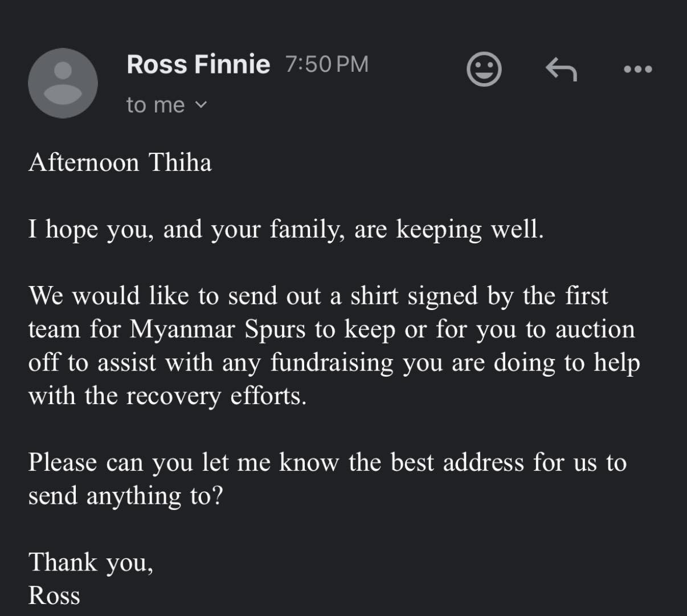Expand recipient details chevron beside "to me"
The image size is (687, 616).
201,105
